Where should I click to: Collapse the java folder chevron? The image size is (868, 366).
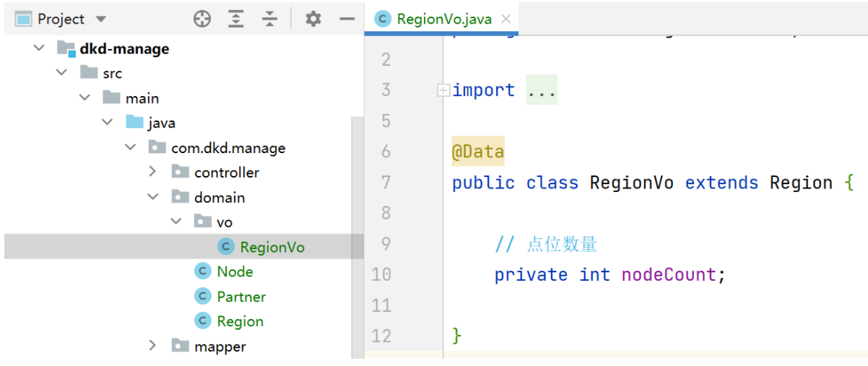(x=108, y=123)
